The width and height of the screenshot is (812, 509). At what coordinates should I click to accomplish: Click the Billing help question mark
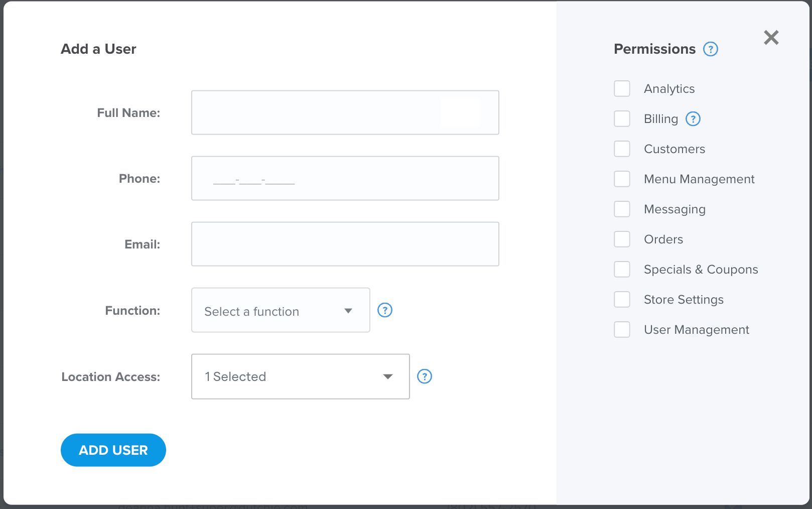coord(693,119)
